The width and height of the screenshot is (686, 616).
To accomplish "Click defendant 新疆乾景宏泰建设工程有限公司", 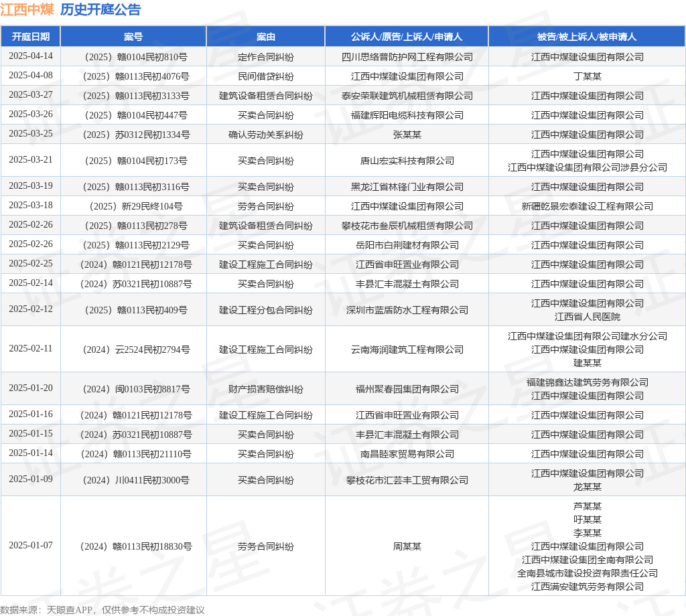I will (587, 206).
